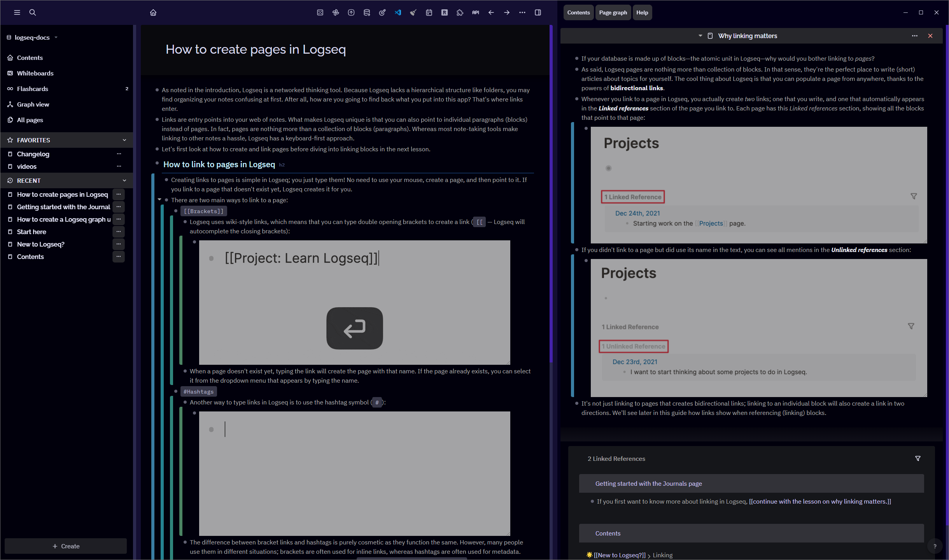
Task: Collapse the FAVORITES section
Action: pyautogui.click(x=124, y=140)
